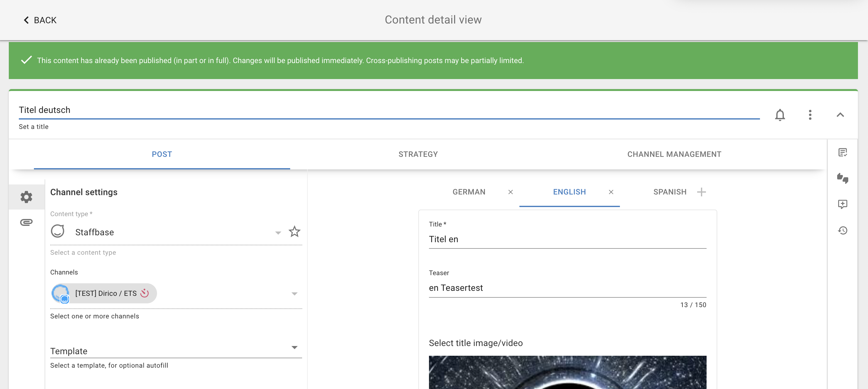
Task: Switch to the STRATEGY tab
Action: coord(418,154)
